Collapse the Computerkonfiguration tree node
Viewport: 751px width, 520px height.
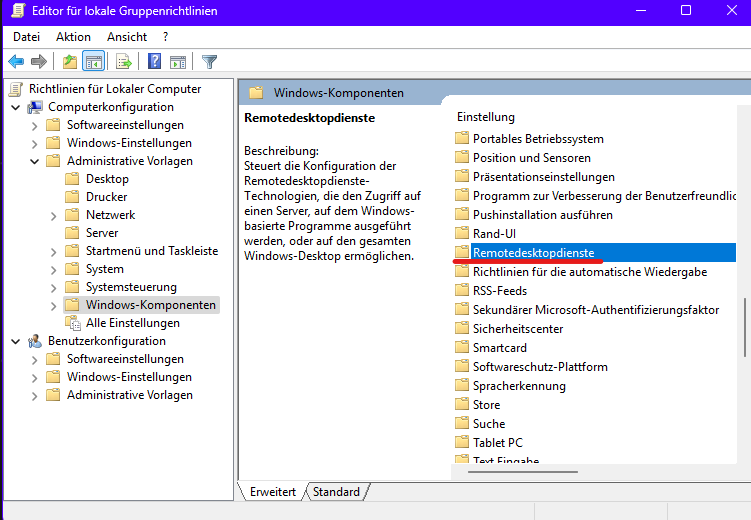(x=16, y=107)
